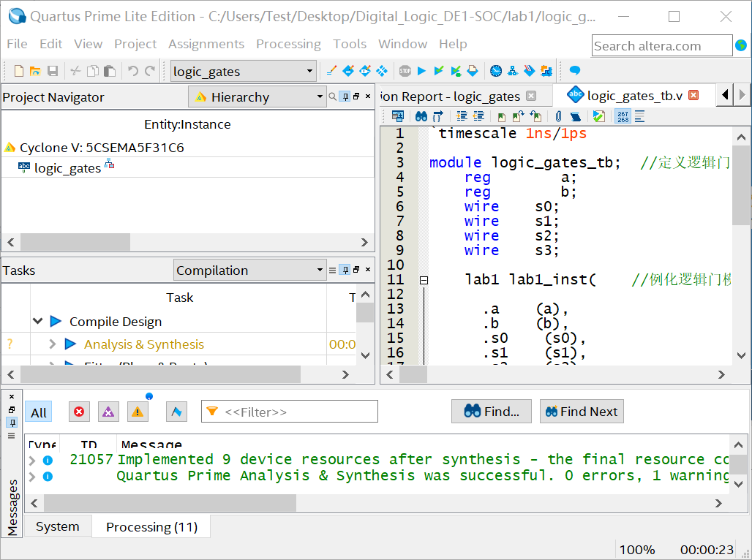Screen dimensions: 752x560
Task: Open the Tasks panel customize menu icon
Action: pyautogui.click(x=332, y=270)
